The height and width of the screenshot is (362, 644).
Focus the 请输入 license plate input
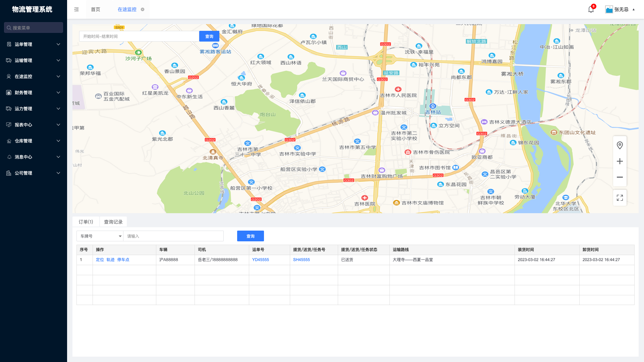pyautogui.click(x=173, y=236)
